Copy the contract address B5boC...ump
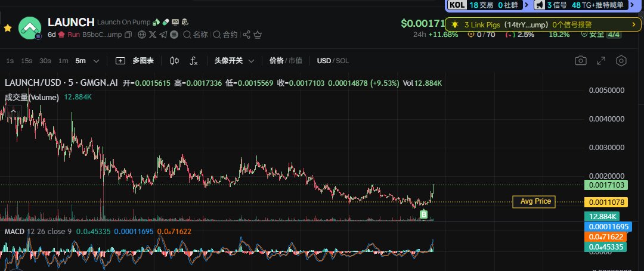The image size is (644, 271). [129, 35]
